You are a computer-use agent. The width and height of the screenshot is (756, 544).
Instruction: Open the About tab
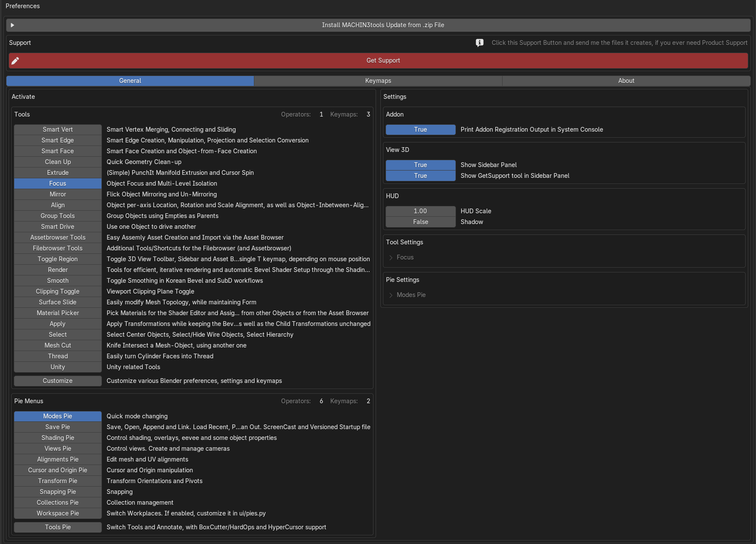626,81
